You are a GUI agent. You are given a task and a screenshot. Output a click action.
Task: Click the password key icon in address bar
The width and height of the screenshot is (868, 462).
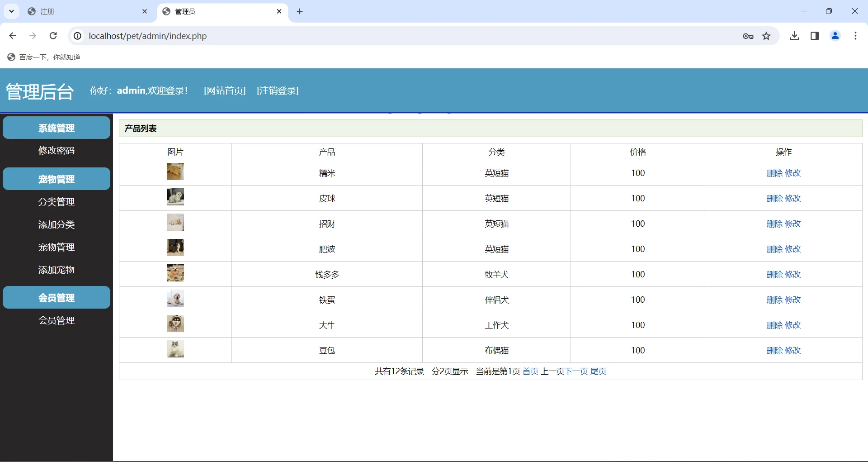pyautogui.click(x=747, y=36)
